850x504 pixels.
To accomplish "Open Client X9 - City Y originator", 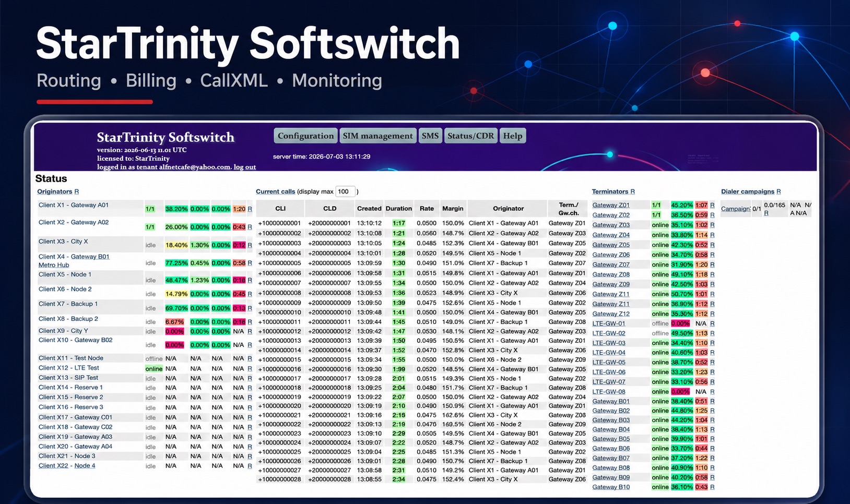I will pos(63,331).
